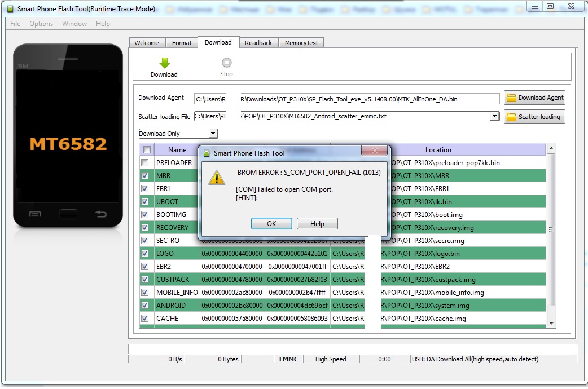The image size is (588, 389).
Task: Enable the PRELOADER checkbox
Action: click(x=145, y=163)
